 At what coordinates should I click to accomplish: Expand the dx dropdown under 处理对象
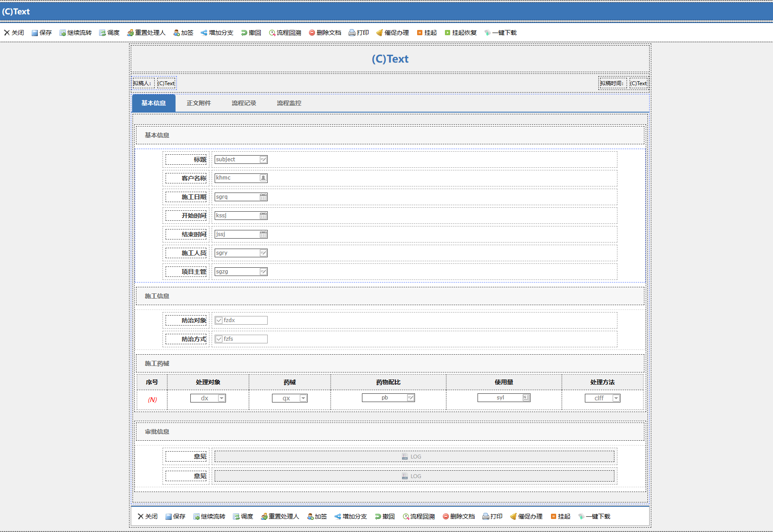pyautogui.click(x=222, y=398)
